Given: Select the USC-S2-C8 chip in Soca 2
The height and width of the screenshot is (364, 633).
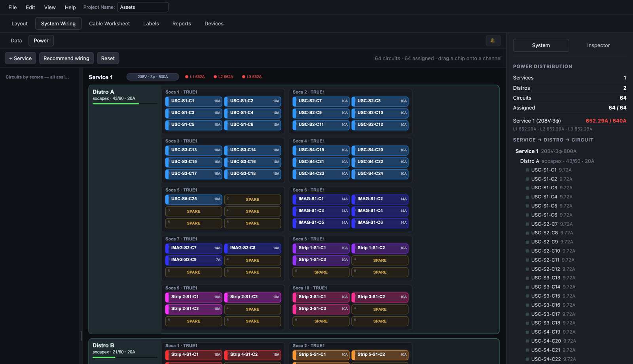Looking at the screenshot, I should 380,101.
